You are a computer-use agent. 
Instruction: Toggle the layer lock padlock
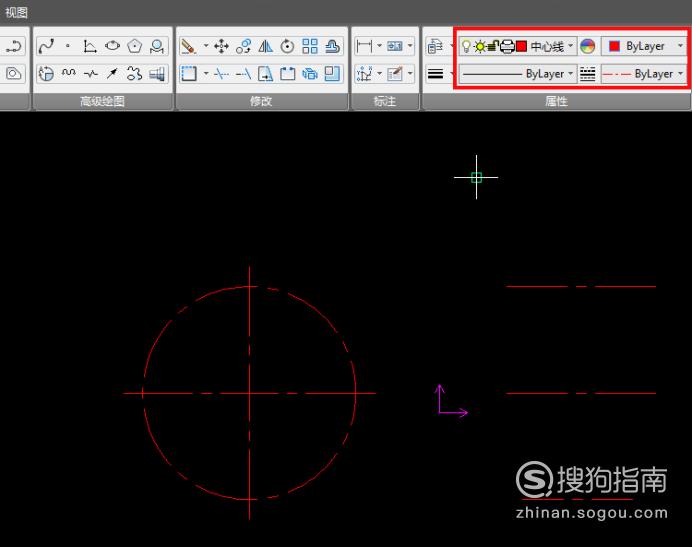[x=493, y=46]
